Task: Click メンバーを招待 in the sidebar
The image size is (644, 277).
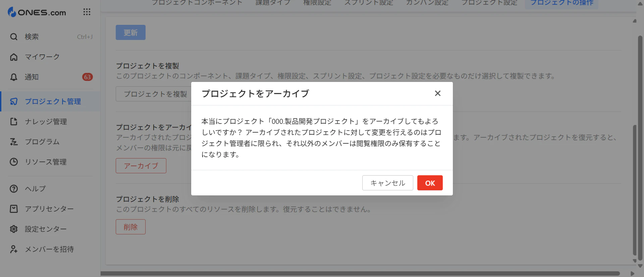Action: [50, 249]
